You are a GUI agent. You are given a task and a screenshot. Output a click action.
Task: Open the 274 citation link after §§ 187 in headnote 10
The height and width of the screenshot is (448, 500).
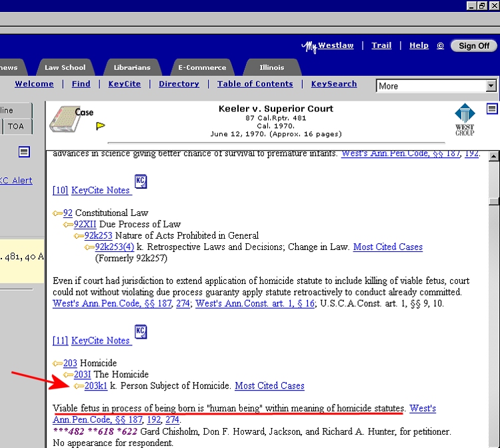pos(183,303)
